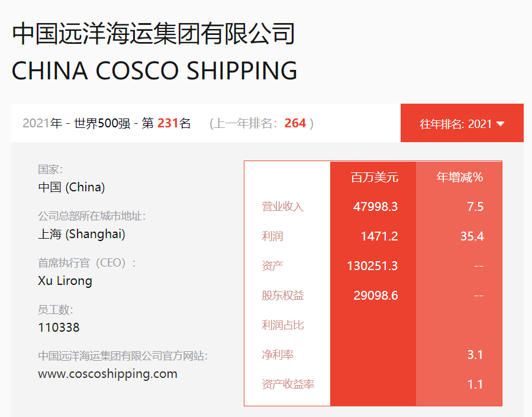Click the 资产收益率 row label
This screenshot has height=417, width=532.
coord(288,384)
